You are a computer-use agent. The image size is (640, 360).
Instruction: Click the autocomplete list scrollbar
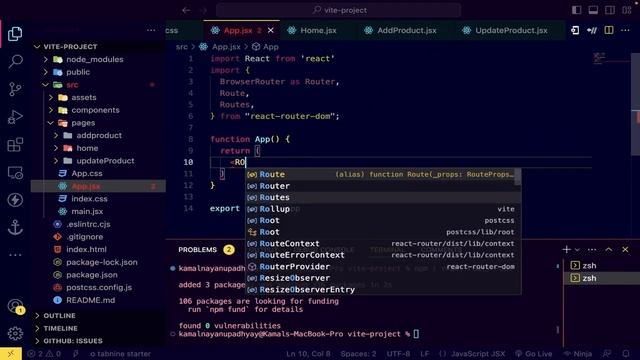pos(518,177)
